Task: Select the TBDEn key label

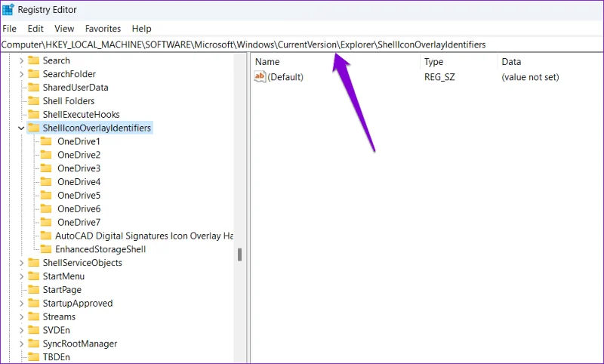Action: (x=56, y=357)
